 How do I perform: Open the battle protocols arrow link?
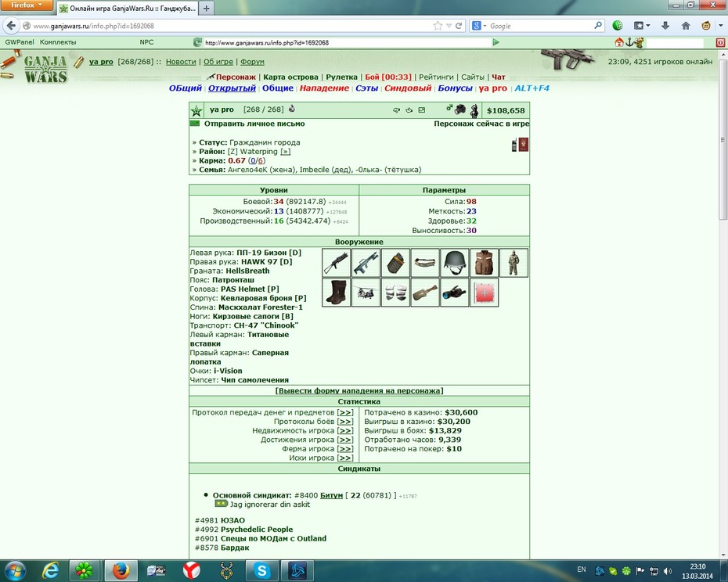point(345,422)
